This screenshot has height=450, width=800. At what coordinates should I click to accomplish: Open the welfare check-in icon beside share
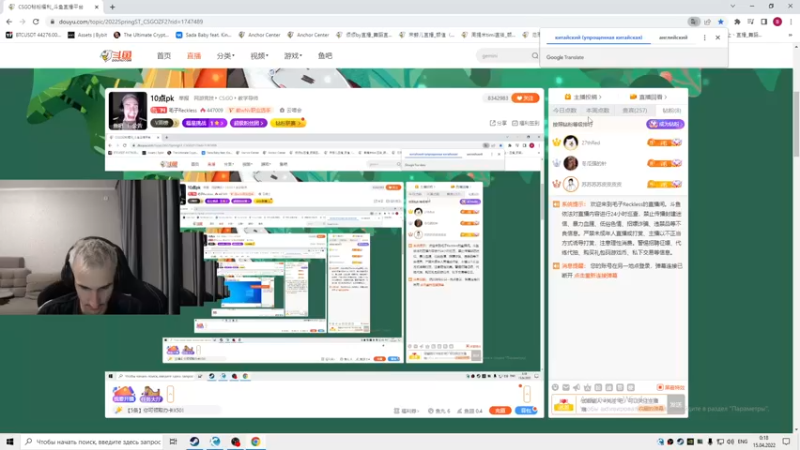pos(526,123)
